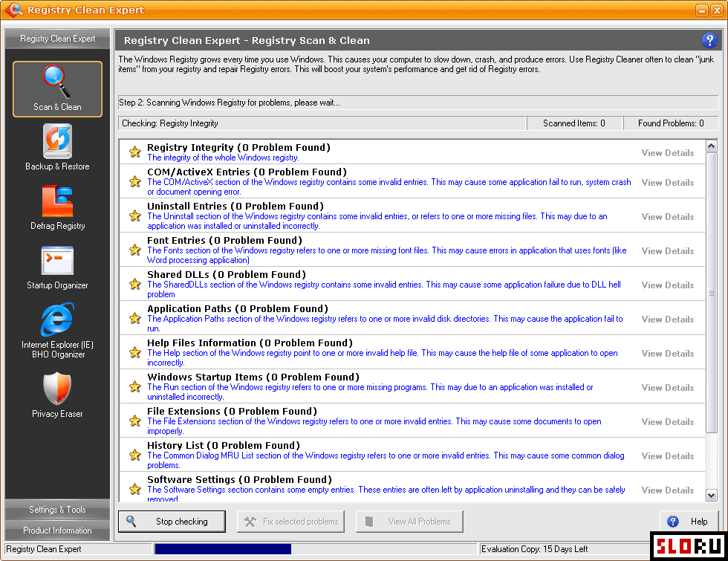Viewport: 728px width, 561px height.
Task: Select the Font Entries heading
Action: (x=224, y=241)
